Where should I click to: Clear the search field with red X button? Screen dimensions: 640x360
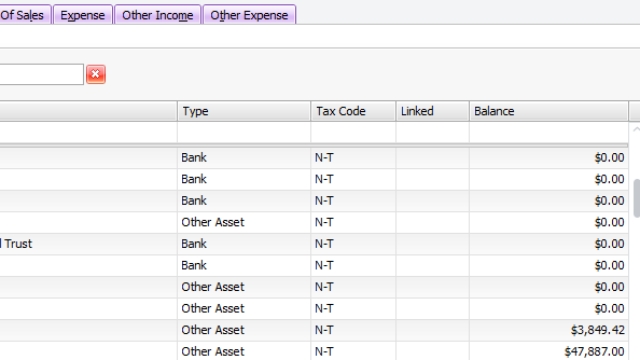point(96,74)
